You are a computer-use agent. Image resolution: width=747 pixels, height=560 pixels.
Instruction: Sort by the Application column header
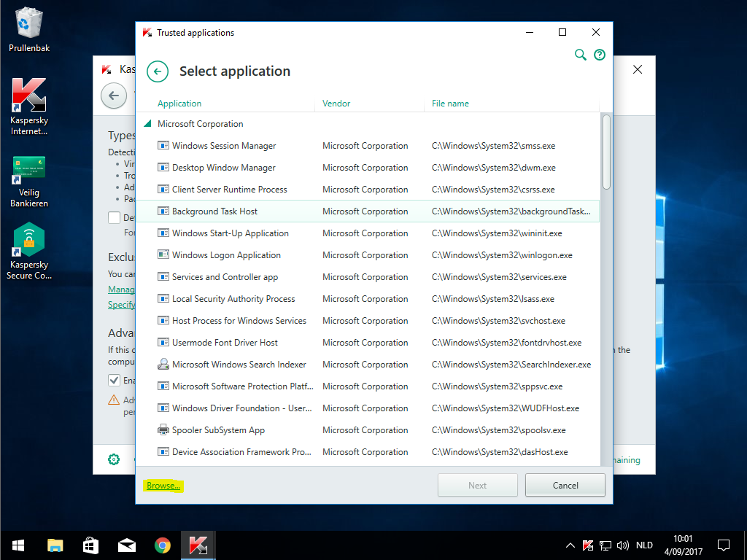tap(179, 104)
